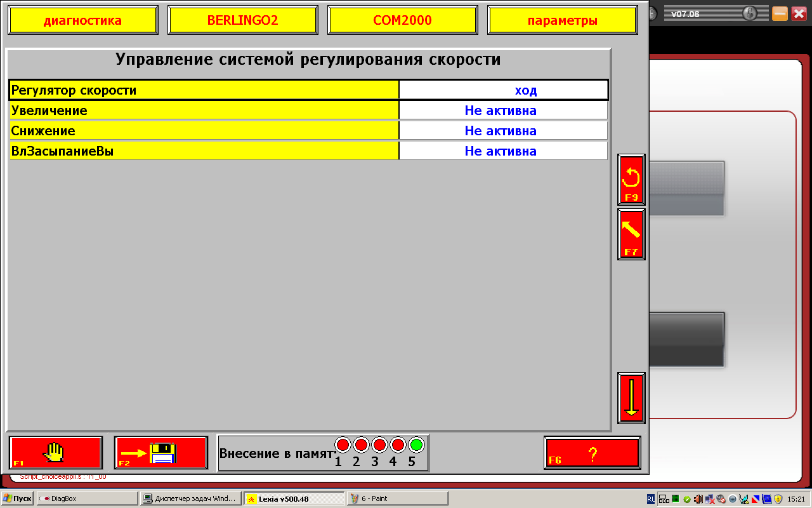This screenshot has height=508, width=812.
Task: Open the диагностика tab
Action: tap(82, 20)
